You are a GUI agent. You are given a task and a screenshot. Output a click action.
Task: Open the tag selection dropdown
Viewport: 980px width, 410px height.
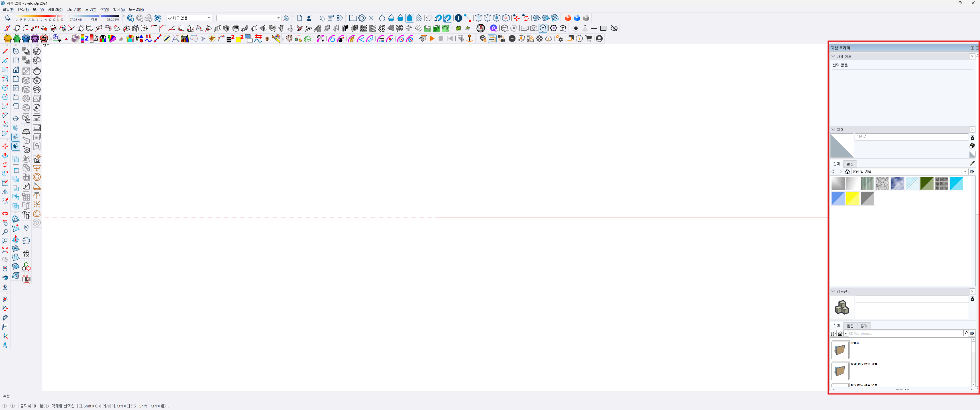click(209, 18)
